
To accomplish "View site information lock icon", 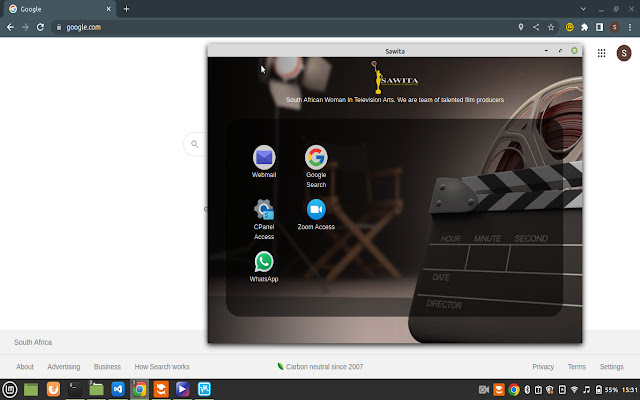I will tap(59, 27).
